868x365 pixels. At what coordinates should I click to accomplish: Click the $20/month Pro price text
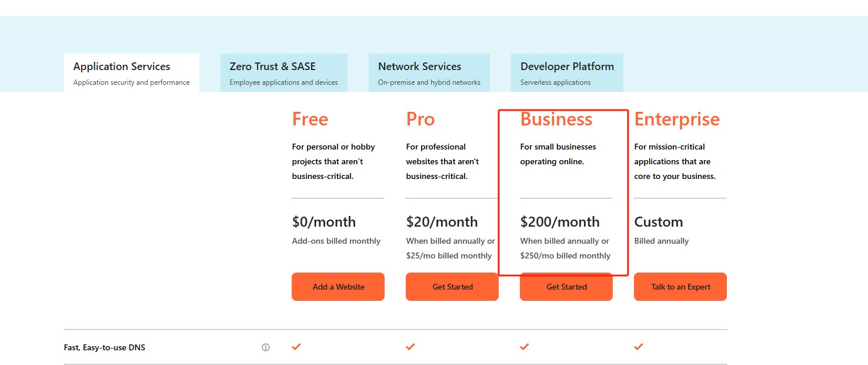coord(442,222)
